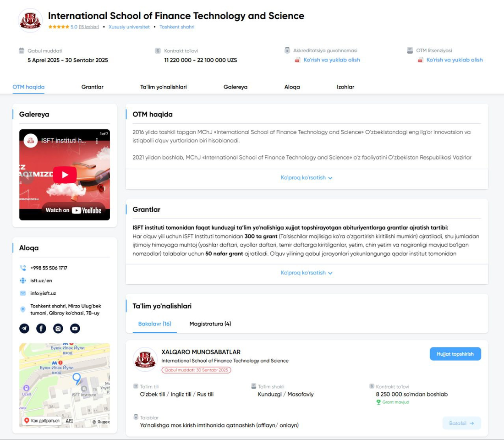Click Watch on YouTube badge
The width and height of the screenshot is (504, 440).
click(73, 210)
